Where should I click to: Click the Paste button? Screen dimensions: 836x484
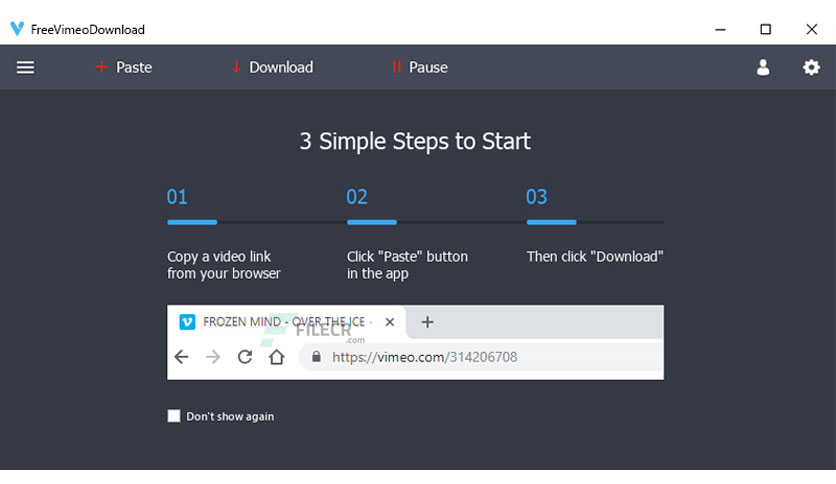click(124, 67)
